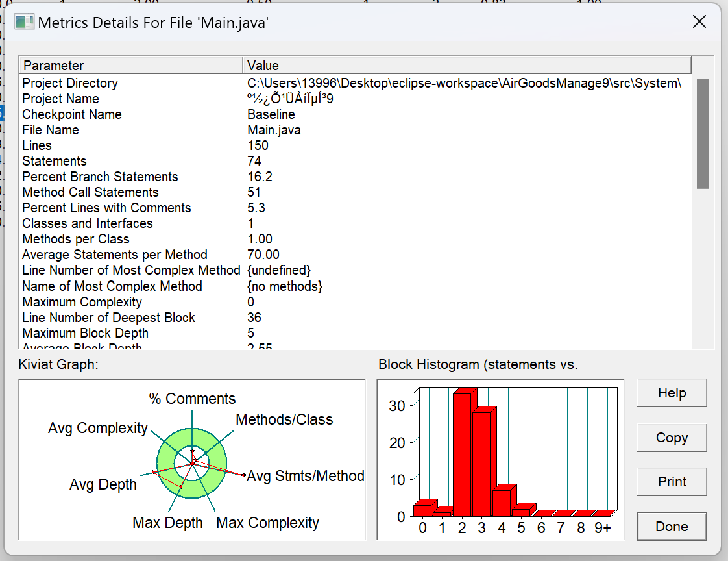The image size is (728, 561).
Task: Click the Avg Stmts/Method label in Kiviat graph
Action: [x=306, y=476]
